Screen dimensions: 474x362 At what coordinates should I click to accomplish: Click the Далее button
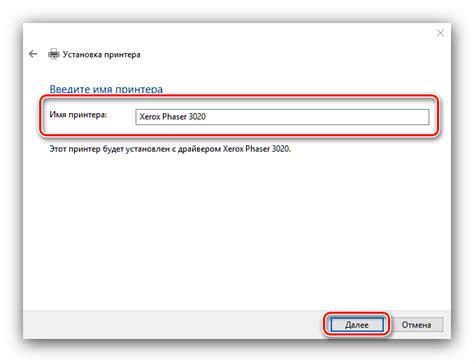pos(357,324)
